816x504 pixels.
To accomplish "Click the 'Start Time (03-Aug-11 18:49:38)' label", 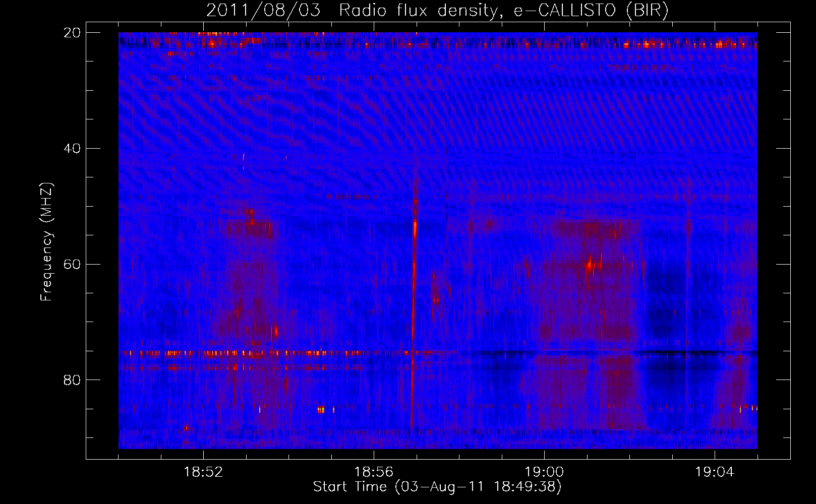I will click(x=437, y=487).
